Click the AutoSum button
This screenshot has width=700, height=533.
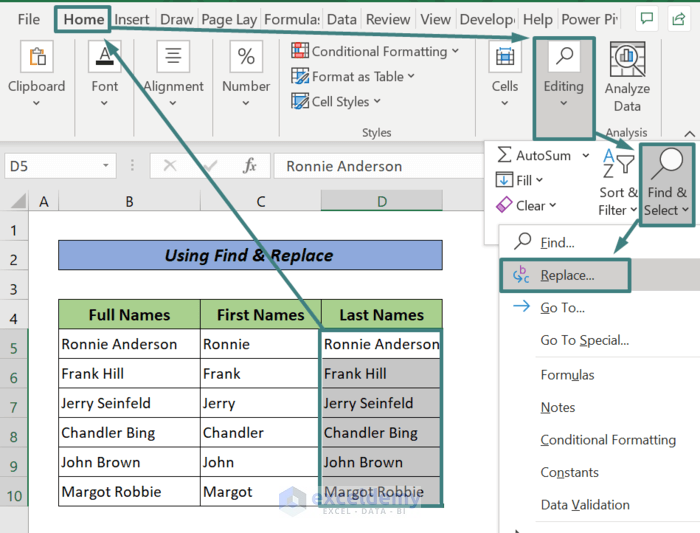[535, 155]
